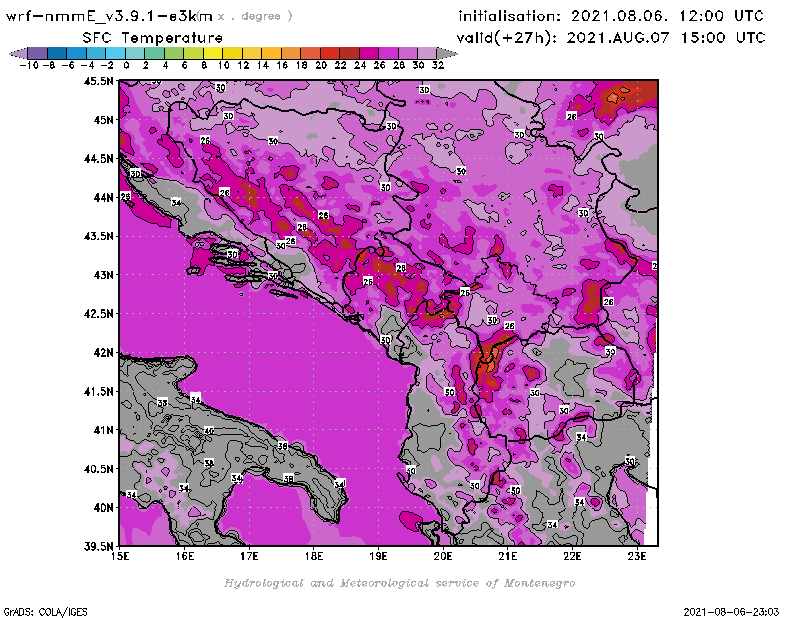Click the 42N latitude label
Viewport: 800px width, 618px height.
[x=104, y=353]
